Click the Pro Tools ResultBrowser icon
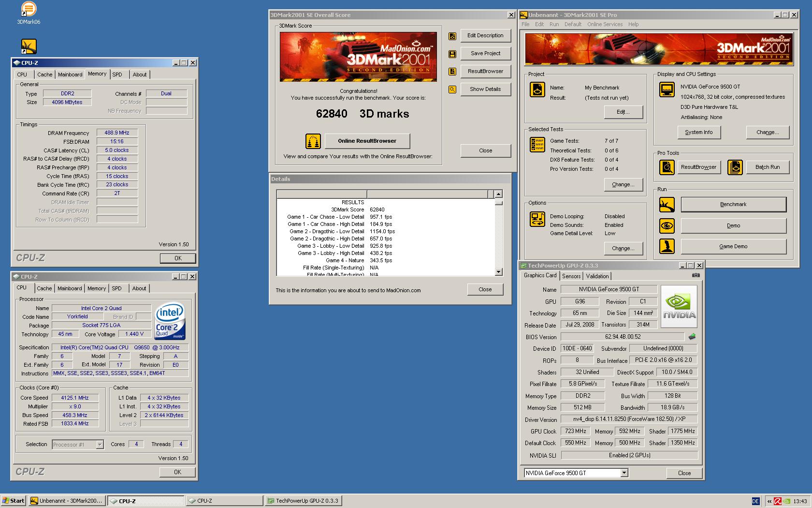Screen dimensions: 812x508 click(x=667, y=167)
